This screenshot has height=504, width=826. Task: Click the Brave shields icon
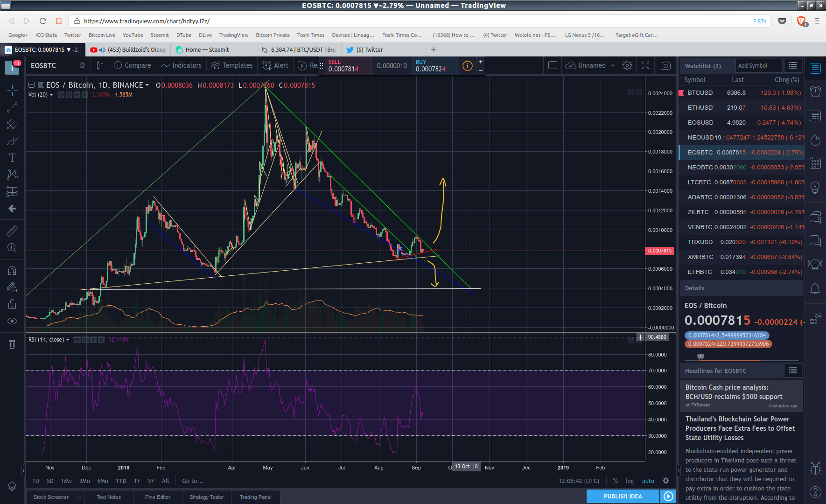pyautogui.click(x=801, y=21)
